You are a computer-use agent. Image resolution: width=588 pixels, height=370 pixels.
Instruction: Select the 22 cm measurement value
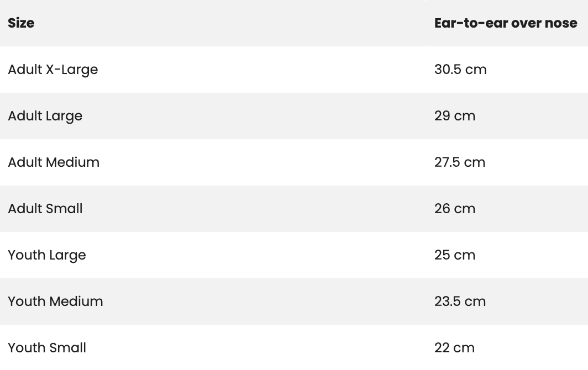(454, 348)
